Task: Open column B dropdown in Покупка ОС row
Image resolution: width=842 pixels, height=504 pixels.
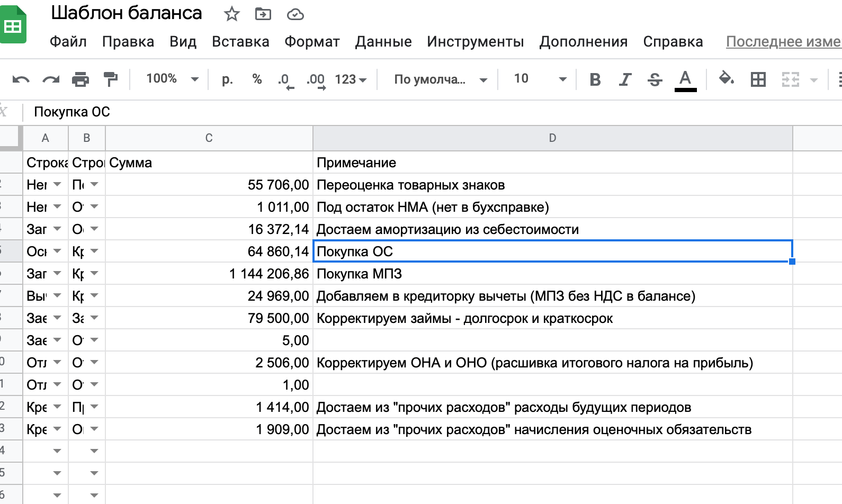Action: point(94,251)
